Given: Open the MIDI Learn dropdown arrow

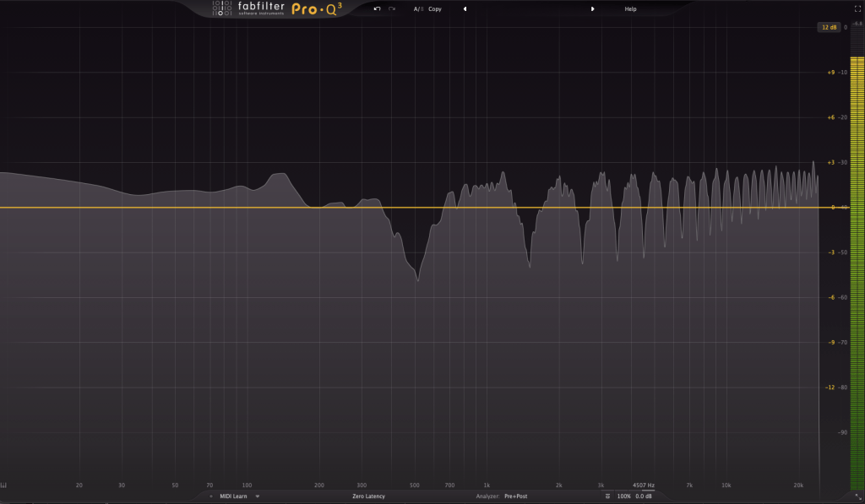Looking at the screenshot, I should click(x=258, y=496).
